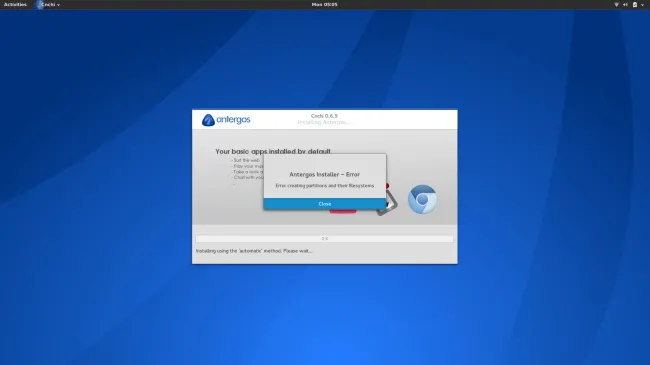
Task: Open the Activities overview
Action: [15, 5]
